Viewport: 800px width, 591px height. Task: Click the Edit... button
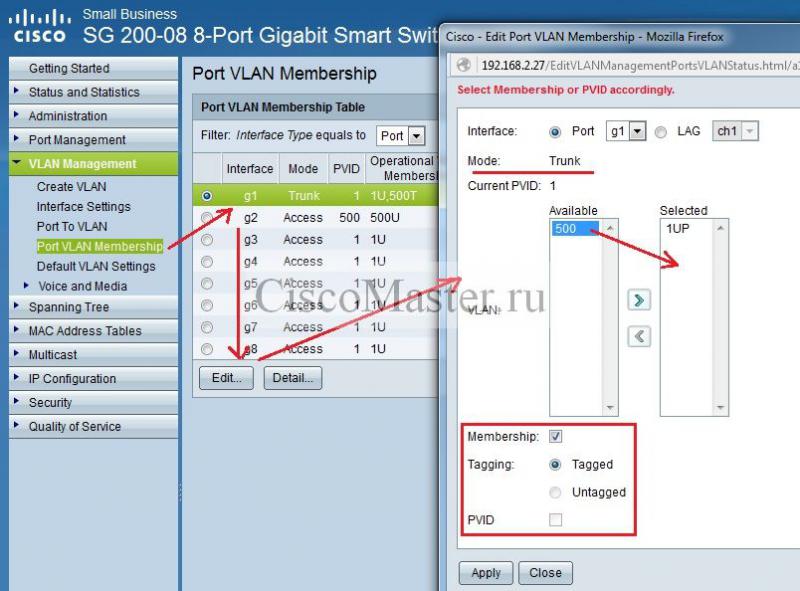226,378
